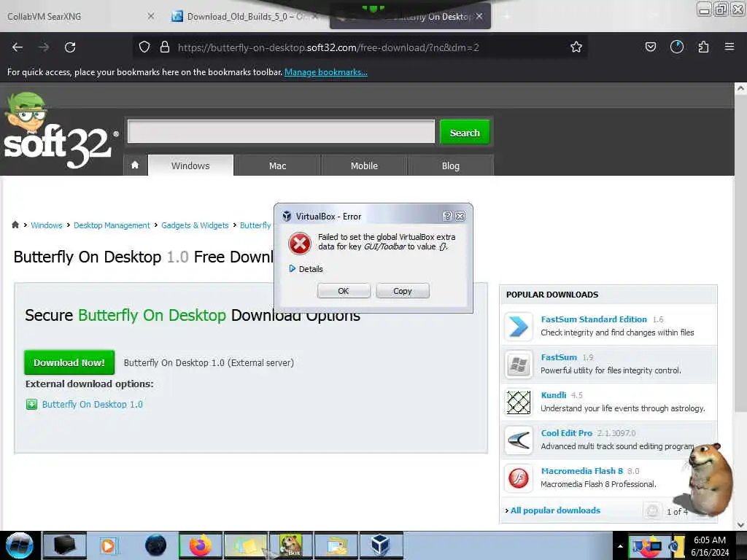Open the Macromedia Flash 8 link
The width and height of the screenshot is (747, 560).
pyautogui.click(x=581, y=471)
